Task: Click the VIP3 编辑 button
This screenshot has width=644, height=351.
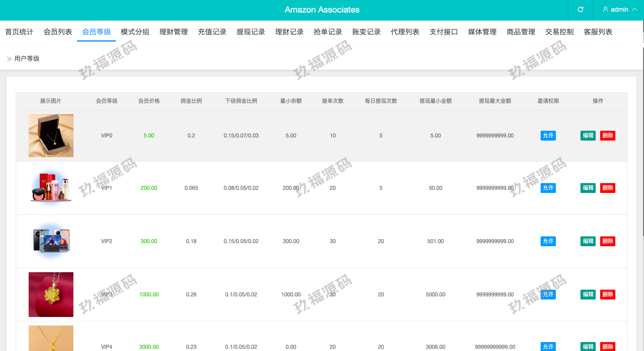Action: [x=588, y=295]
